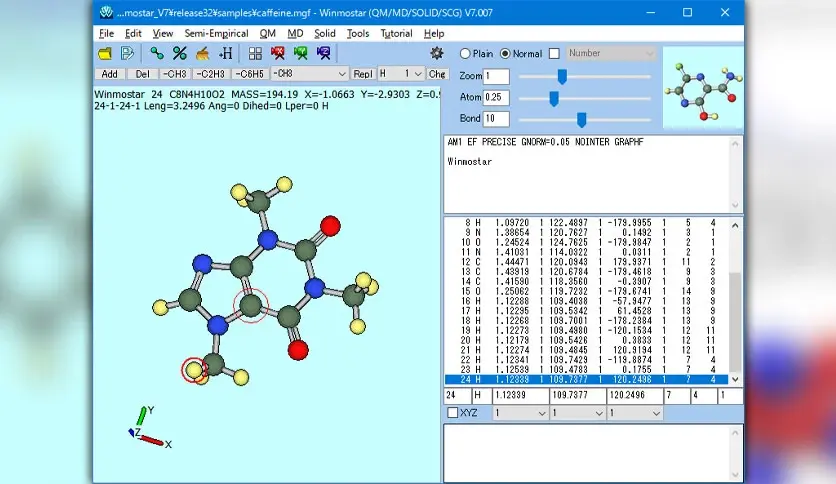Select the highlighted row 24 H
Screen dimensions: 836x484
(x=586, y=380)
